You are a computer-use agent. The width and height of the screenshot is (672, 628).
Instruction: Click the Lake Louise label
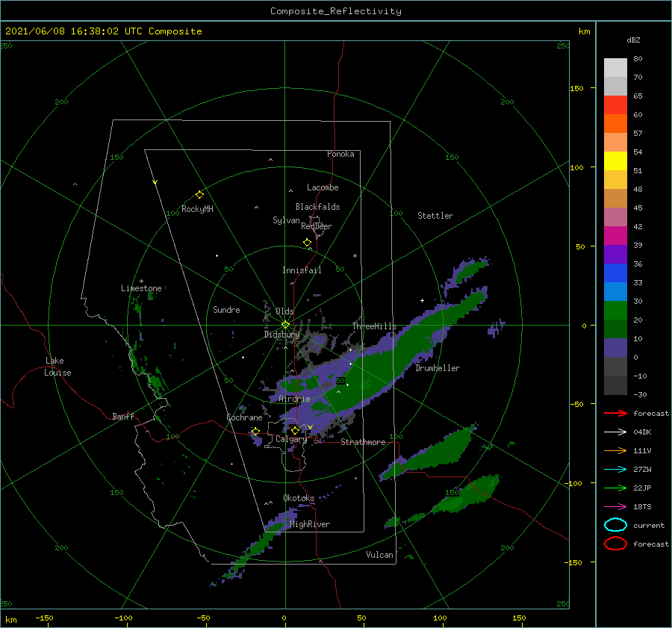pos(57,367)
